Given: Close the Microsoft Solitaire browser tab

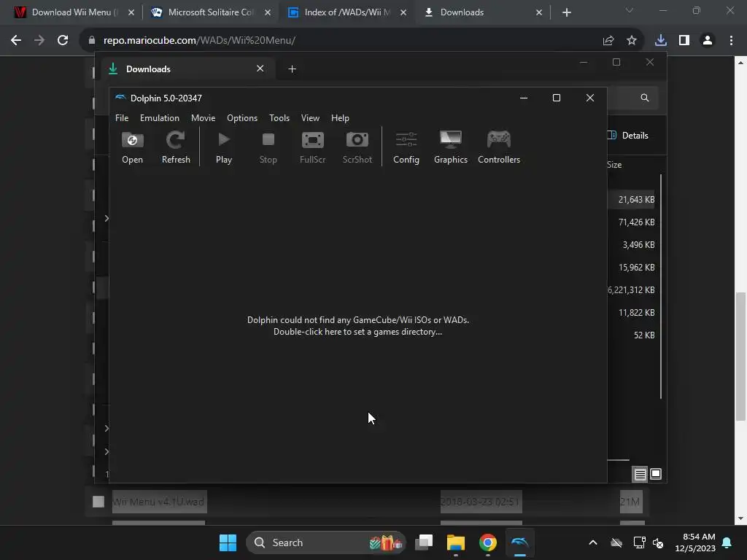Looking at the screenshot, I should (x=268, y=12).
